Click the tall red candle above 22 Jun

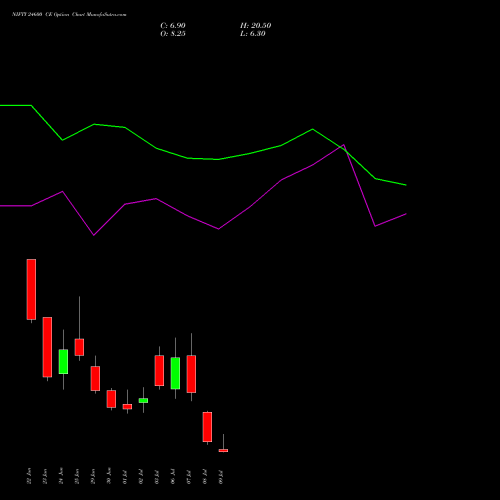[31, 289]
